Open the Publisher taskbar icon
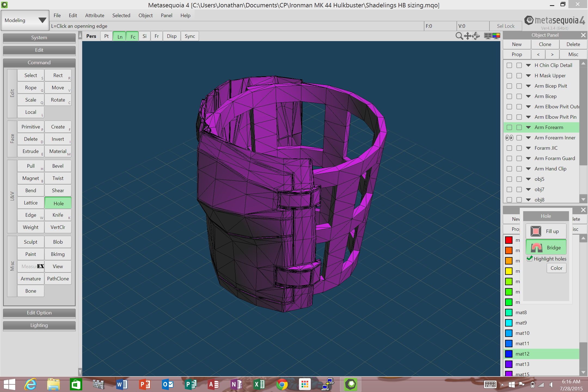The height and width of the screenshot is (392, 588). (x=190, y=384)
